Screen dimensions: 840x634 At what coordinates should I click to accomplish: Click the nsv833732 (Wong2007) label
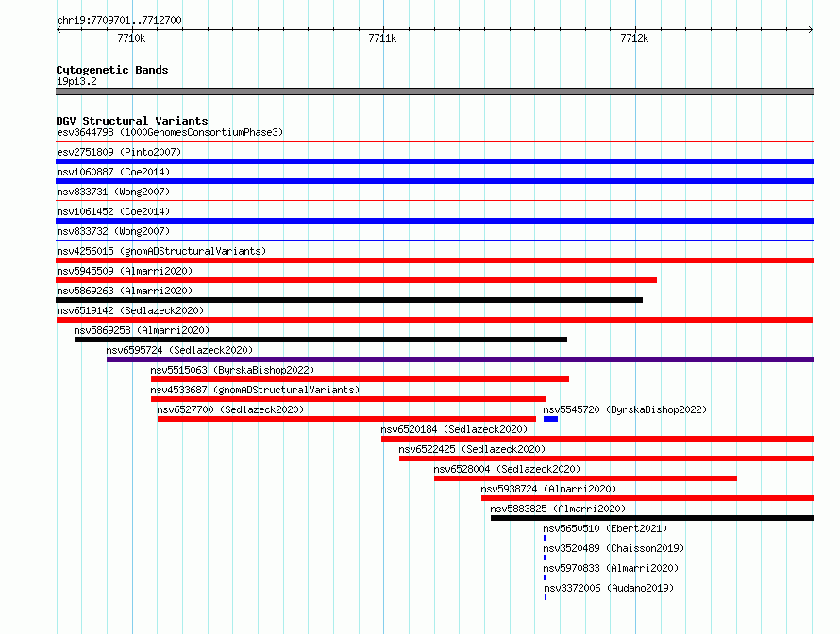(x=113, y=231)
